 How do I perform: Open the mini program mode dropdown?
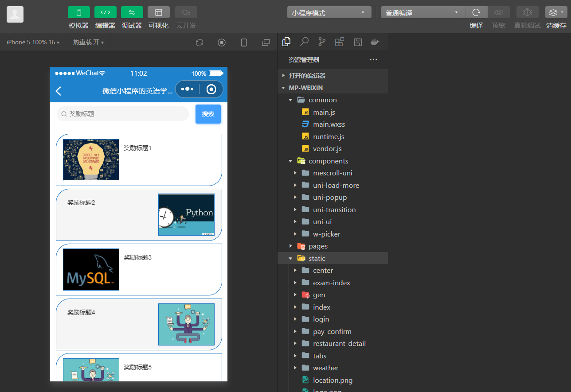click(x=329, y=12)
